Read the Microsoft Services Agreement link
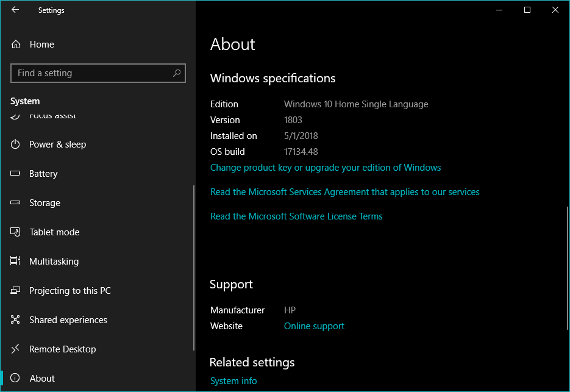The height and width of the screenshot is (392, 570). click(344, 192)
